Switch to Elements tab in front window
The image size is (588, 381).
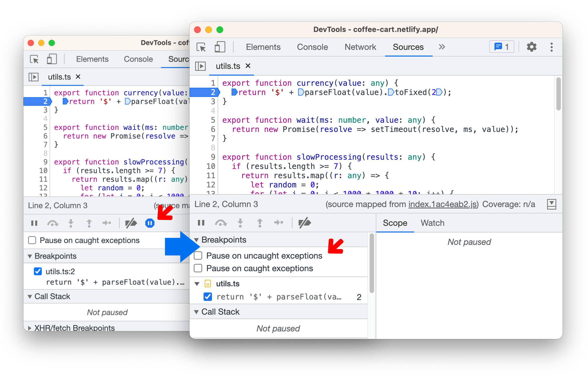click(263, 47)
